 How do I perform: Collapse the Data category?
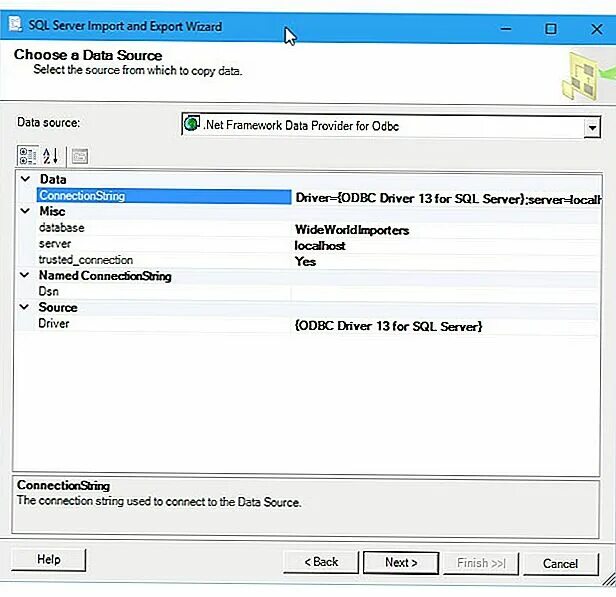pyautogui.click(x=25, y=179)
